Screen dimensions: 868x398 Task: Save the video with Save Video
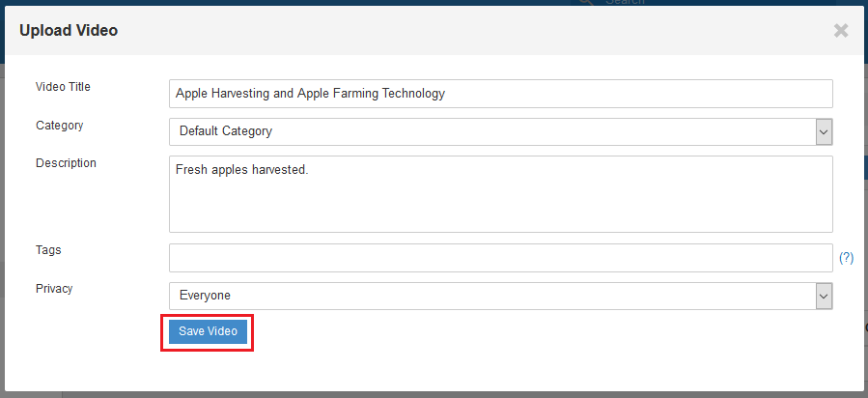click(209, 331)
